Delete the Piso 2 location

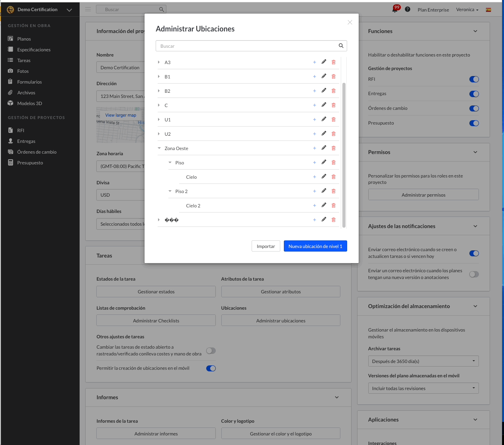pyautogui.click(x=334, y=191)
